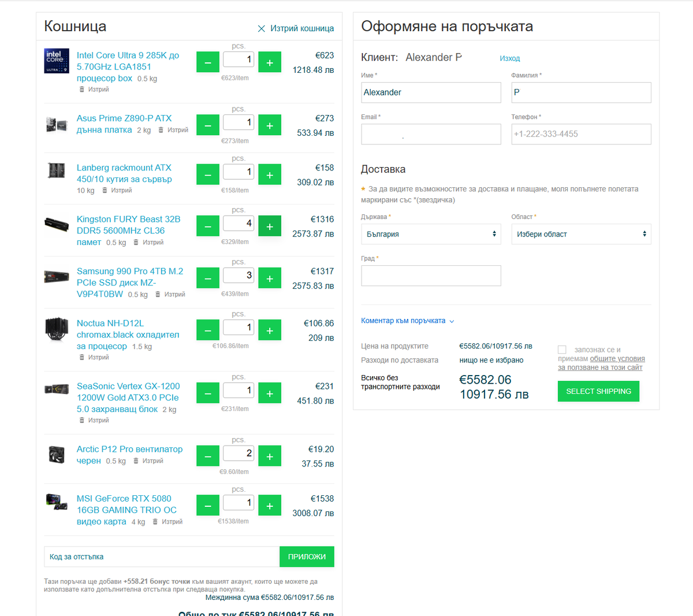The height and width of the screenshot is (616, 693).
Task: Click the Код за отстъпка input field
Action: click(162, 556)
